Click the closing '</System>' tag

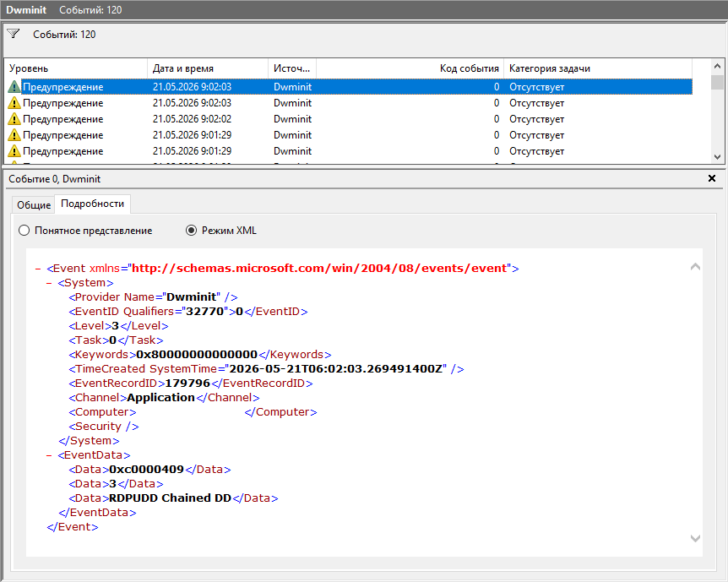pyautogui.click(x=89, y=441)
